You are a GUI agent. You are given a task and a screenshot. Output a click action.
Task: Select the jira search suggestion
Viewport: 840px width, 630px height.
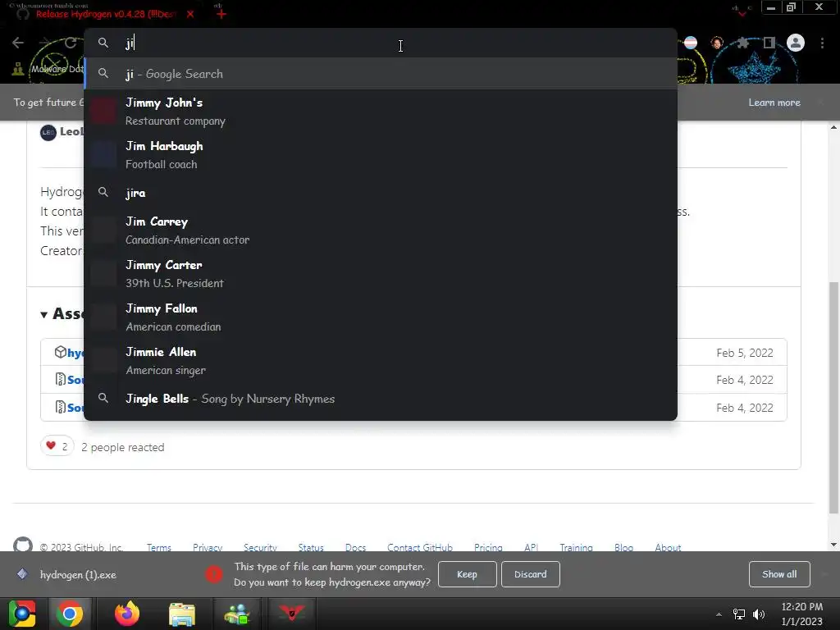(x=381, y=193)
